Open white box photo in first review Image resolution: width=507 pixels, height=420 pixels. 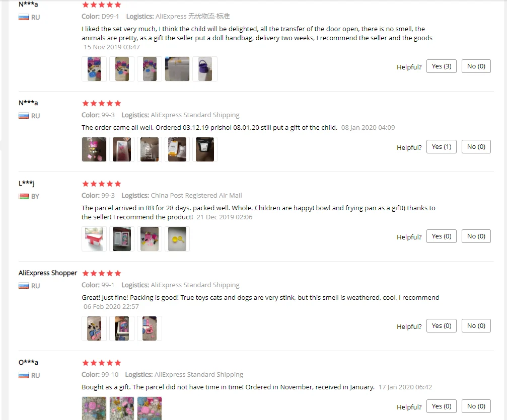click(x=177, y=69)
